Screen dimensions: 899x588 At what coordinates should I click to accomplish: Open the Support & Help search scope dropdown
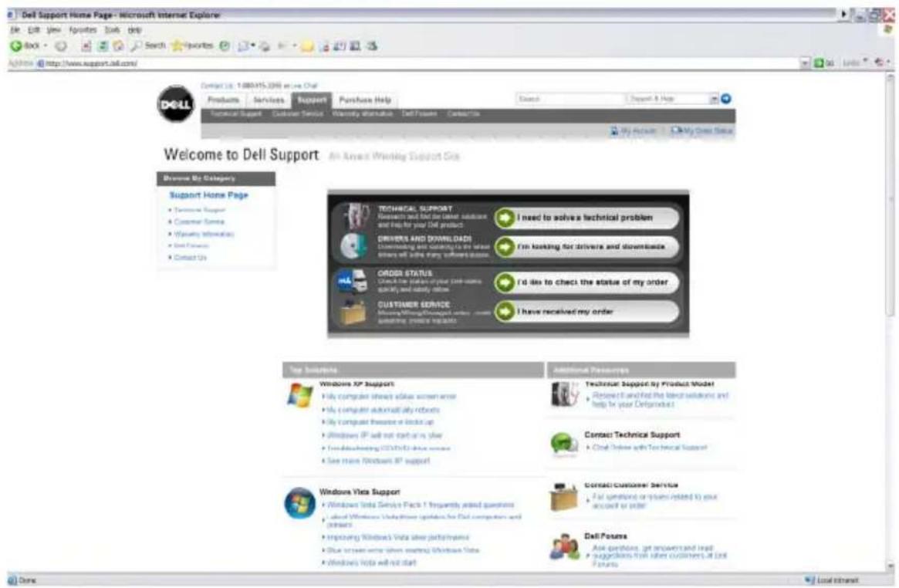715,99
